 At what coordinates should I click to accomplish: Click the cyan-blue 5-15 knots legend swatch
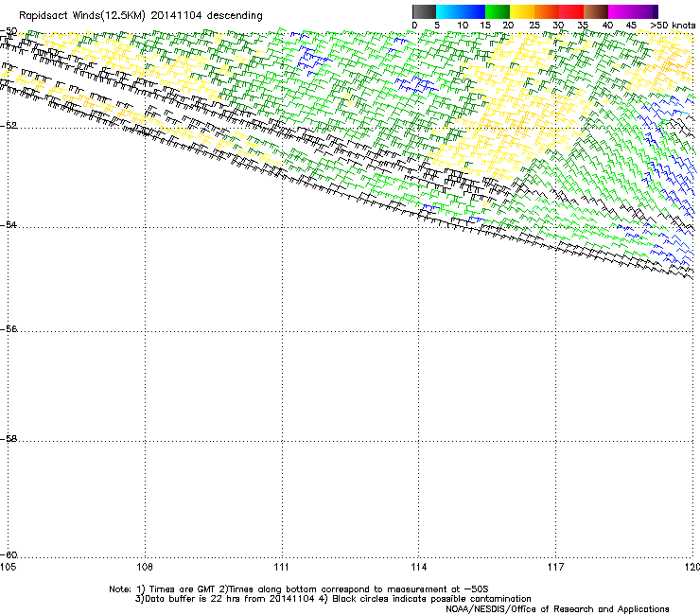tap(461, 11)
